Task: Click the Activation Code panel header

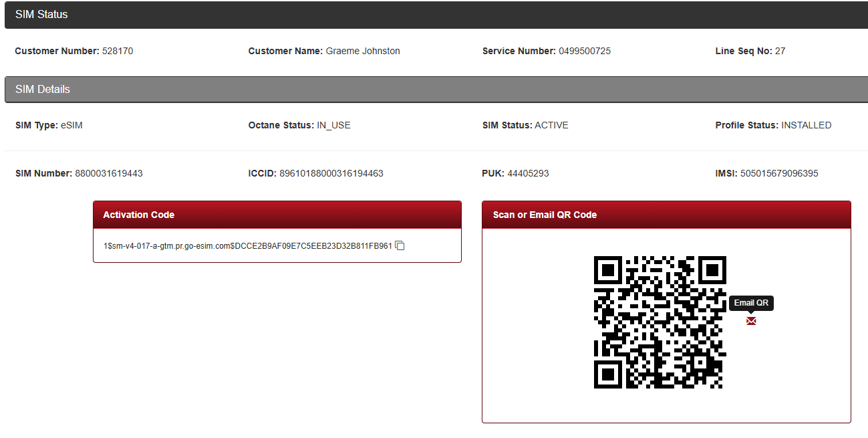Action: pyautogui.click(x=277, y=215)
